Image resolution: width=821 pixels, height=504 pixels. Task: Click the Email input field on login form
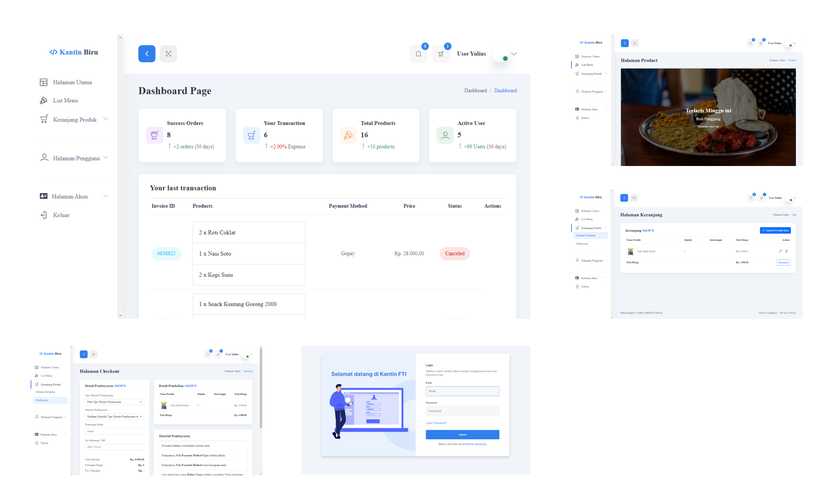462,391
